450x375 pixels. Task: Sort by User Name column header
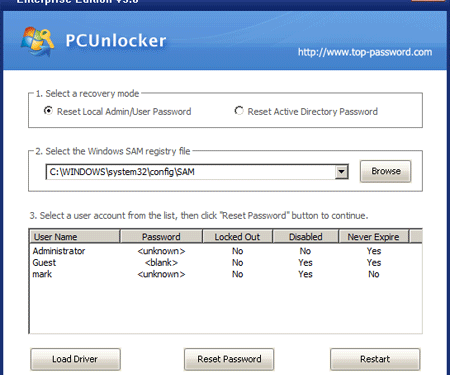(x=75, y=237)
